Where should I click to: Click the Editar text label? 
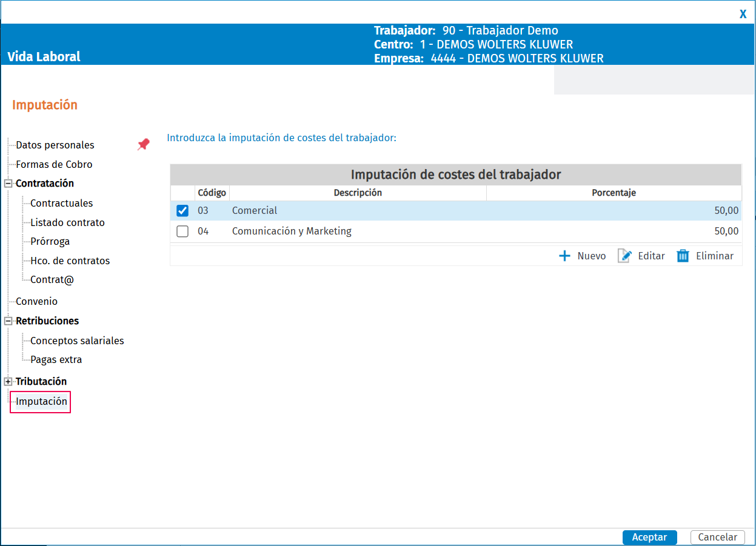click(x=652, y=256)
